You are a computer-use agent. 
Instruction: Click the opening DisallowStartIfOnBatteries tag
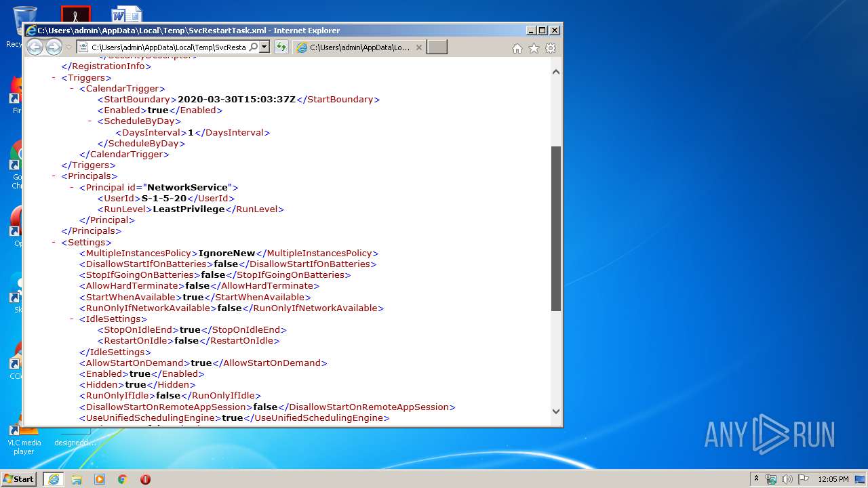point(146,264)
